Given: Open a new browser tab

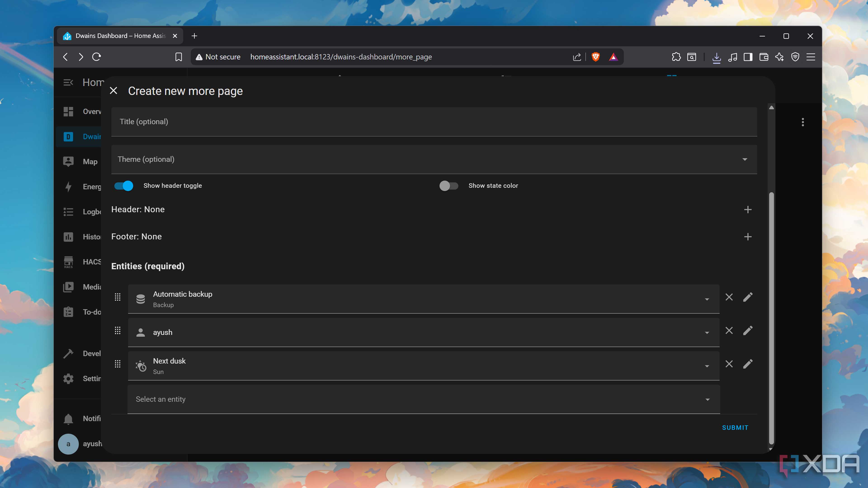Looking at the screenshot, I should 194,36.
